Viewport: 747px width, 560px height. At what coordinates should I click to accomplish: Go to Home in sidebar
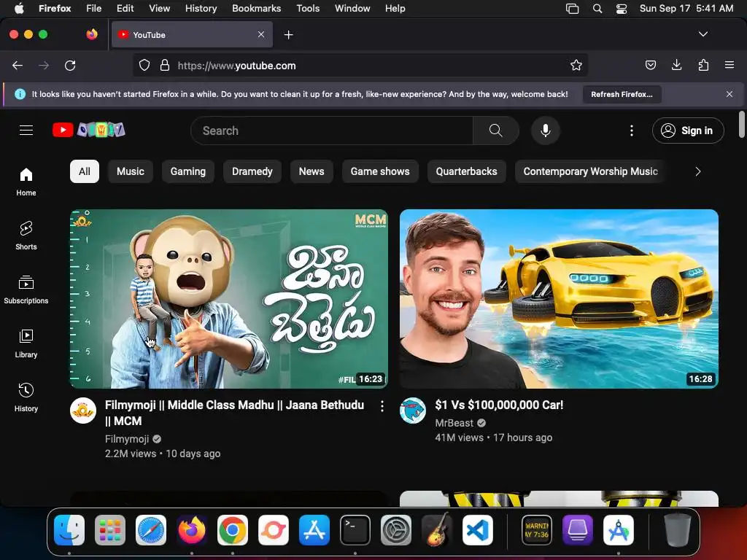[x=26, y=182]
